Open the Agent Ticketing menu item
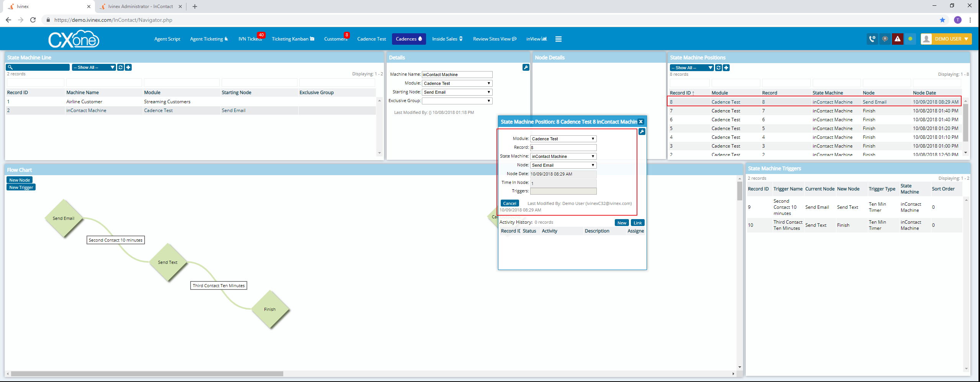Screen dimensions: 980x382 pos(209,39)
